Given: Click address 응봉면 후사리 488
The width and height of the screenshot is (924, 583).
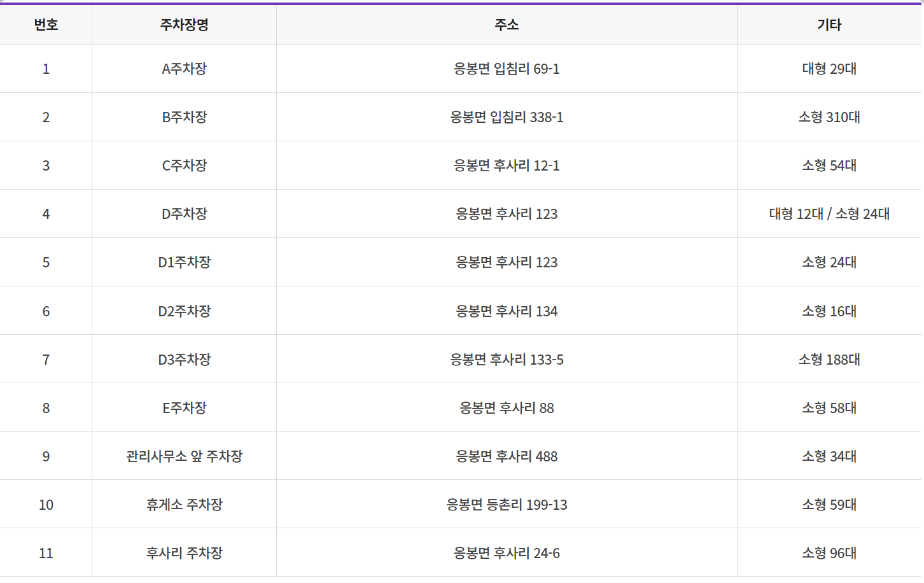Looking at the screenshot, I should (x=507, y=456).
